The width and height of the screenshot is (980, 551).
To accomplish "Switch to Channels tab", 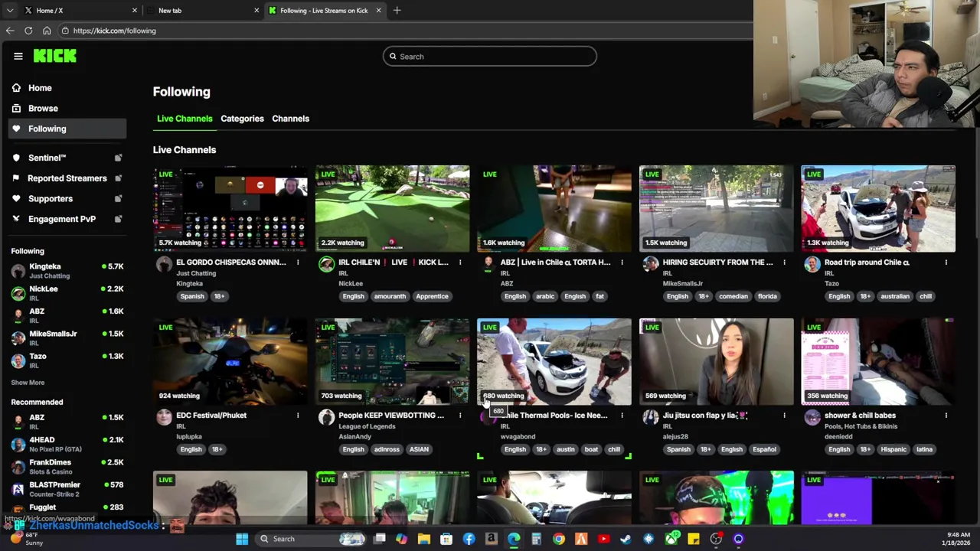I will click(290, 119).
